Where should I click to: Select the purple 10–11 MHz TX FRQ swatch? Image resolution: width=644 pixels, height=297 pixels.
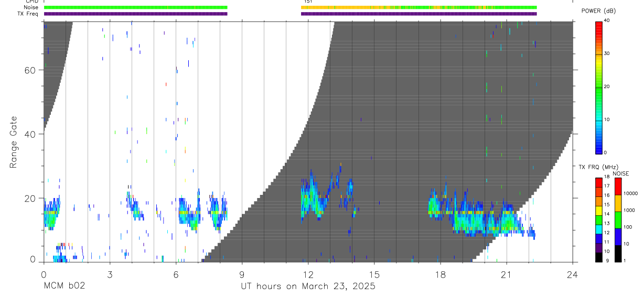pos(598,248)
